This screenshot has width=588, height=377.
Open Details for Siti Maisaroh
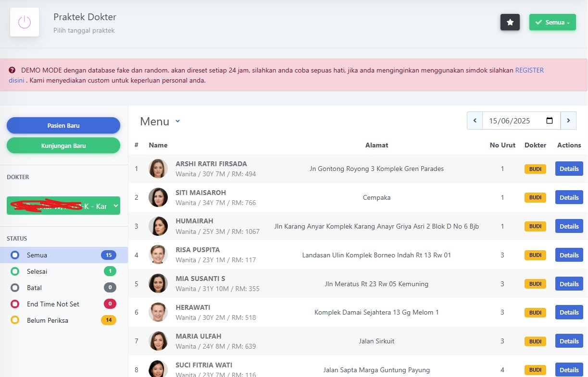point(569,197)
